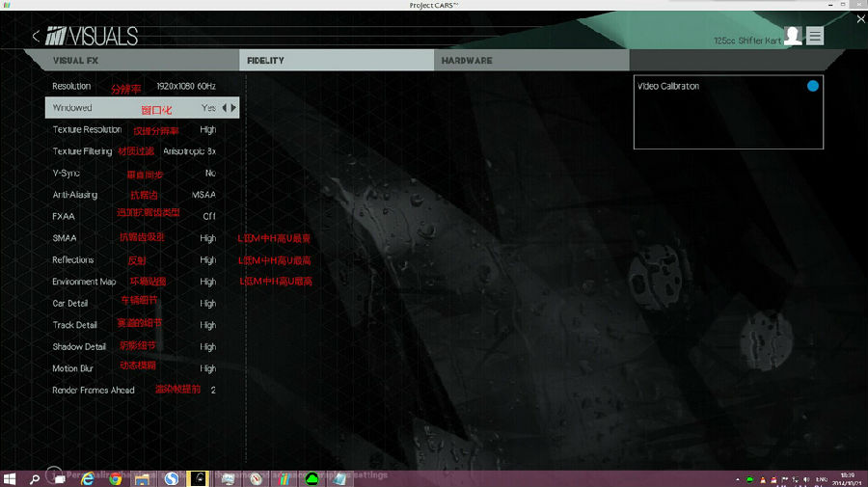The height and width of the screenshot is (487, 868).
Task: Open the volume speaker tray icon
Action: 806,480
